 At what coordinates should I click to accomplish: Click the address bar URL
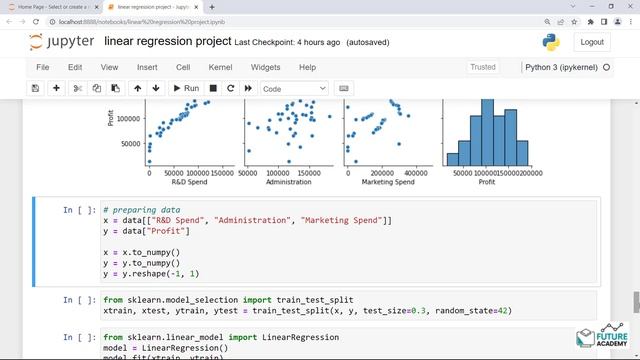click(142, 22)
